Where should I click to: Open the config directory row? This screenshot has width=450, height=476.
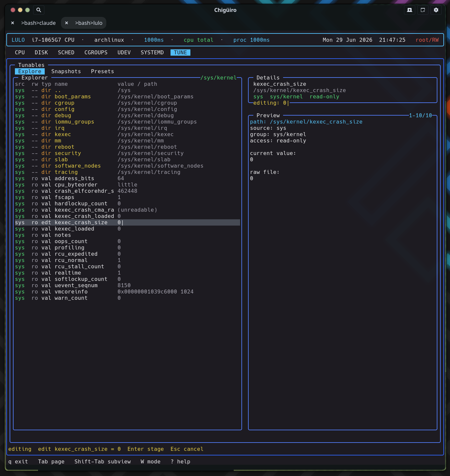127,109
